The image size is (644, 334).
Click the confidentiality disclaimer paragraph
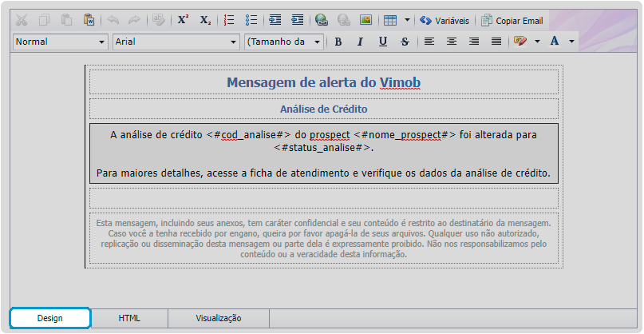(x=324, y=239)
